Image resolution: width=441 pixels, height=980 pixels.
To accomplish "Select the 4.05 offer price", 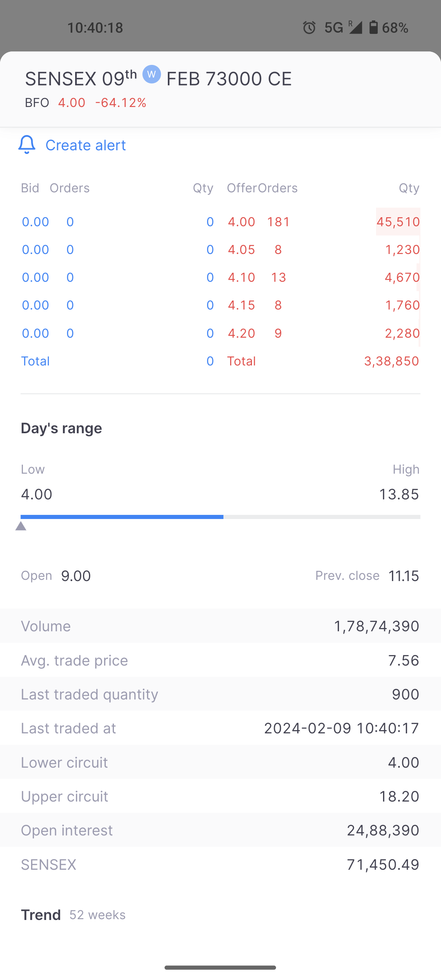I will (x=241, y=249).
